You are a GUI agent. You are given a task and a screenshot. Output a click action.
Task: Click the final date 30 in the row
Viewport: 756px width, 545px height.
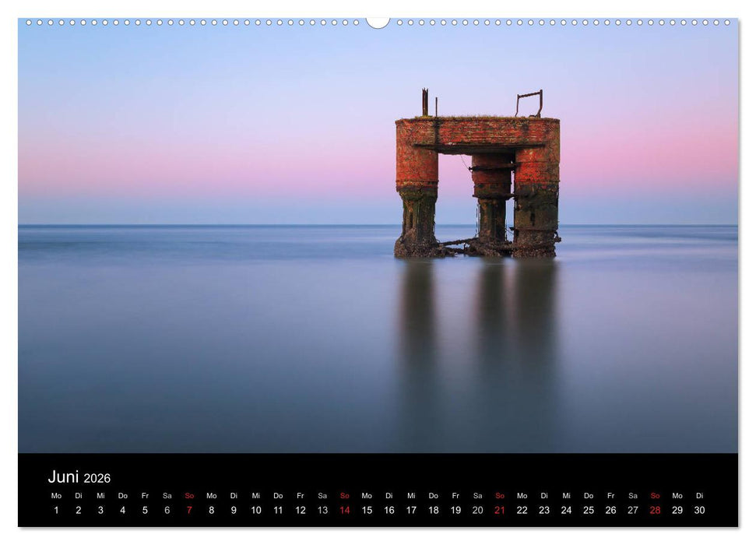698,509
